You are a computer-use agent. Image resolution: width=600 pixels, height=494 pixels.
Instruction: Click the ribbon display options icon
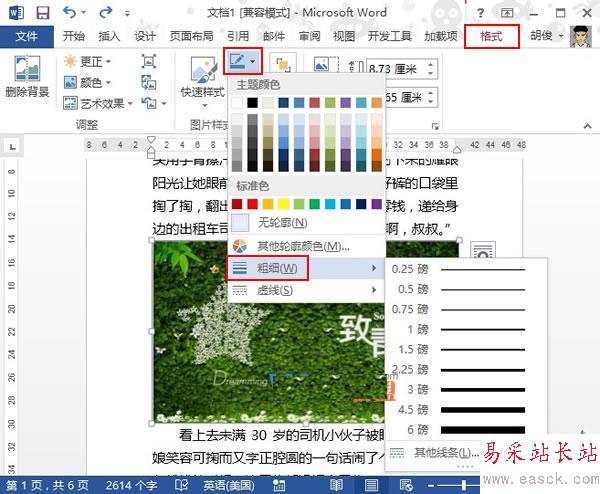(x=507, y=13)
